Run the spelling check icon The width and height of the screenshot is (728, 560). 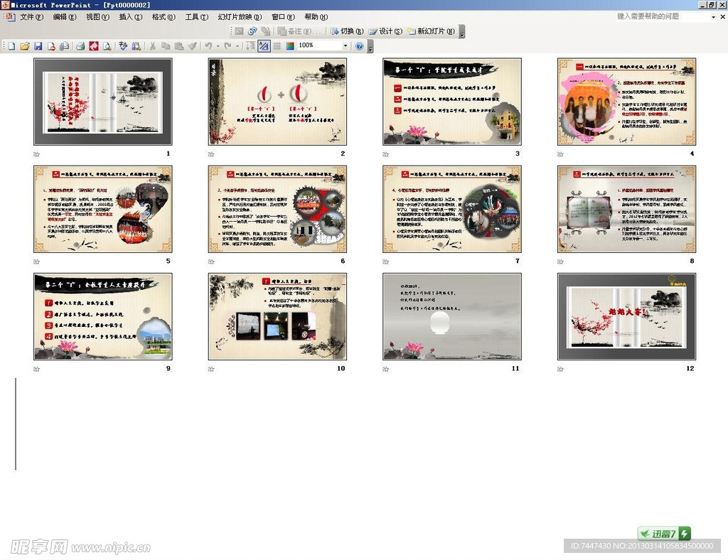pyautogui.click(x=123, y=46)
